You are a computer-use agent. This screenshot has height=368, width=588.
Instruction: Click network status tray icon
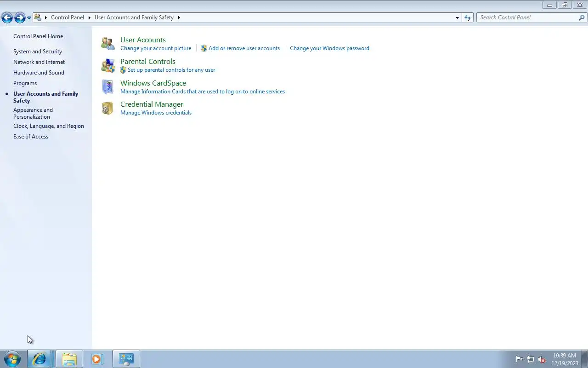[x=531, y=359]
